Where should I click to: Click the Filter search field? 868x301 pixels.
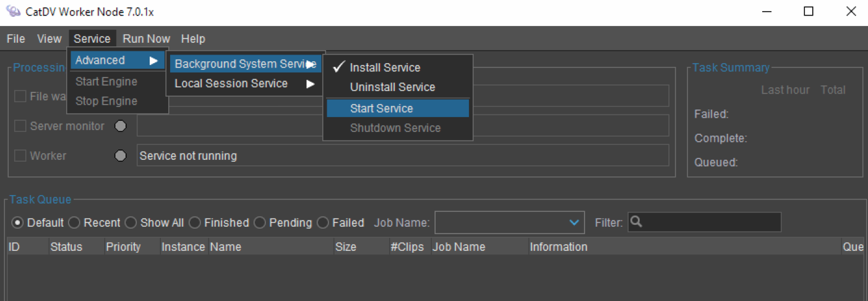[705, 222]
